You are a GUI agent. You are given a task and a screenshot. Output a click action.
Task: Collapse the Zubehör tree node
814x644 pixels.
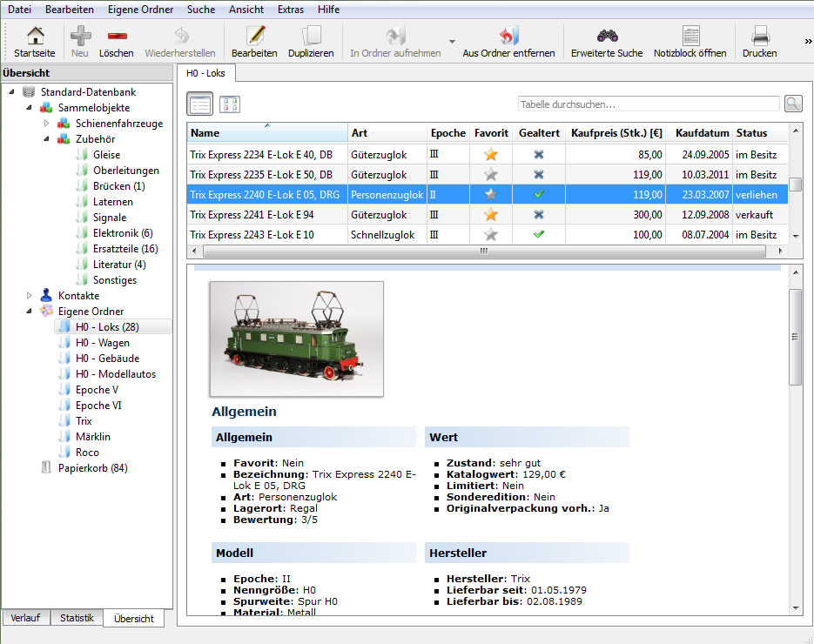tap(46, 139)
